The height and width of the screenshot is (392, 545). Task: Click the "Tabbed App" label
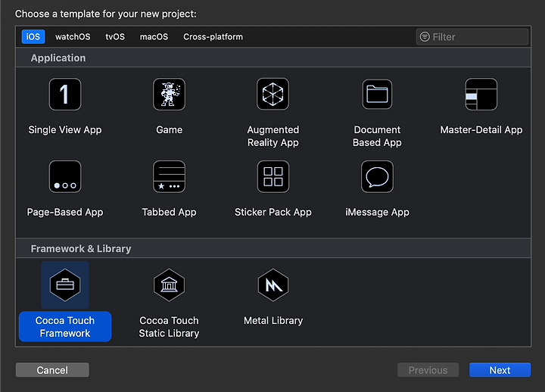pyautogui.click(x=169, y=212)
